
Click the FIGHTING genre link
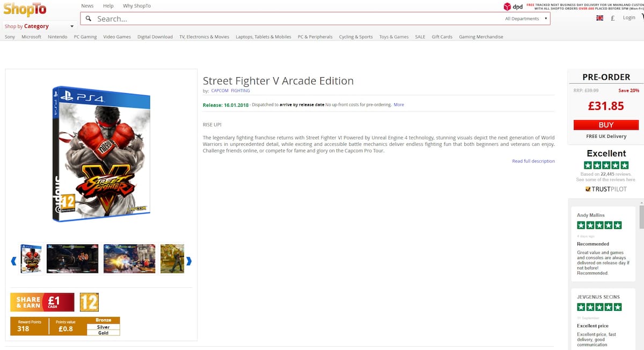[x=240, y=91]
